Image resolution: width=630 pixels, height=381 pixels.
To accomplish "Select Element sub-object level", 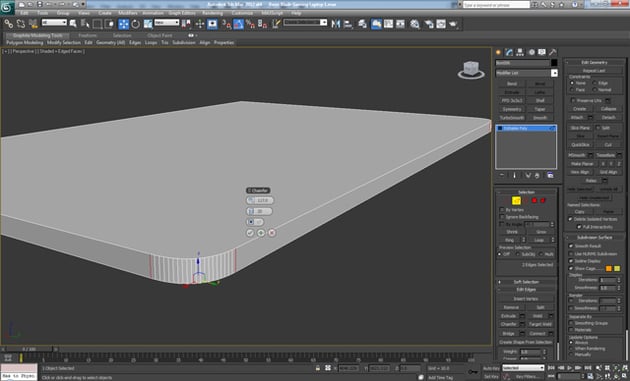I will (543, 201).
